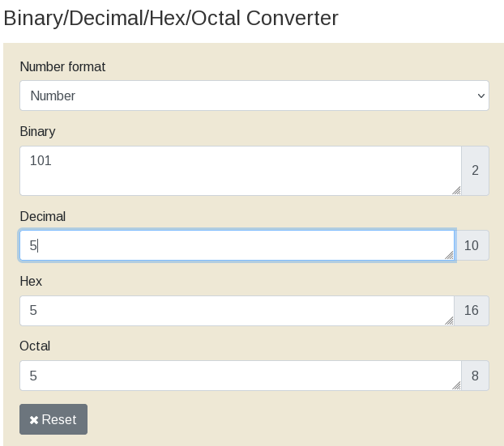Select the Hex input field

point(237,311)
